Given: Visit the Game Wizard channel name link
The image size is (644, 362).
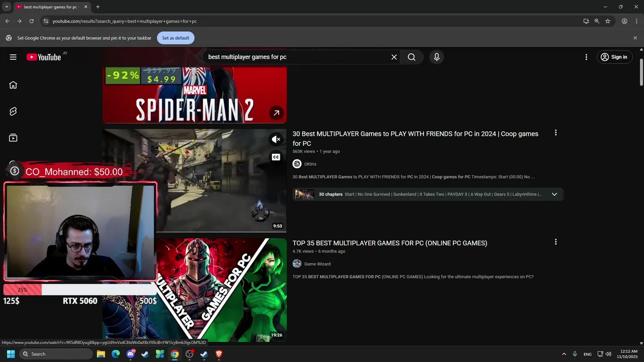Looking at the screenshot, I should [x=317, y=264].
